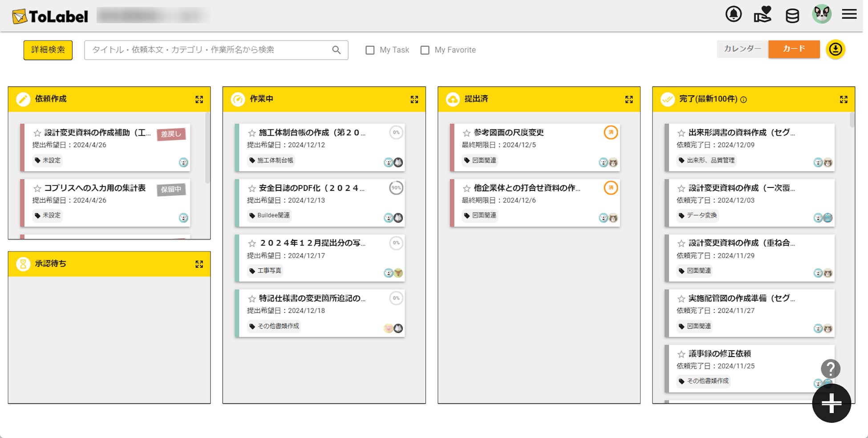
Task: Click the 0% progress circle on 施工体制台帳 card
Action: point(396,133)
